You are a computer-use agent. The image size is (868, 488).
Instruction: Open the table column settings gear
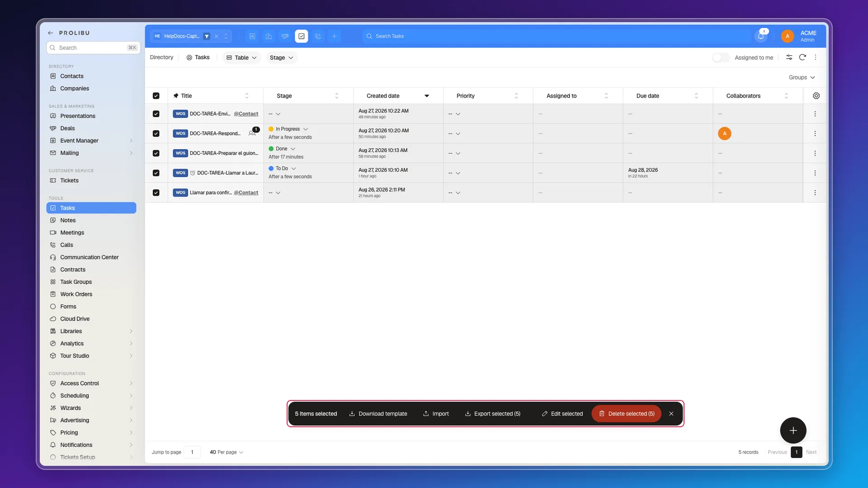pyautogui.click(x=816, y=96)
